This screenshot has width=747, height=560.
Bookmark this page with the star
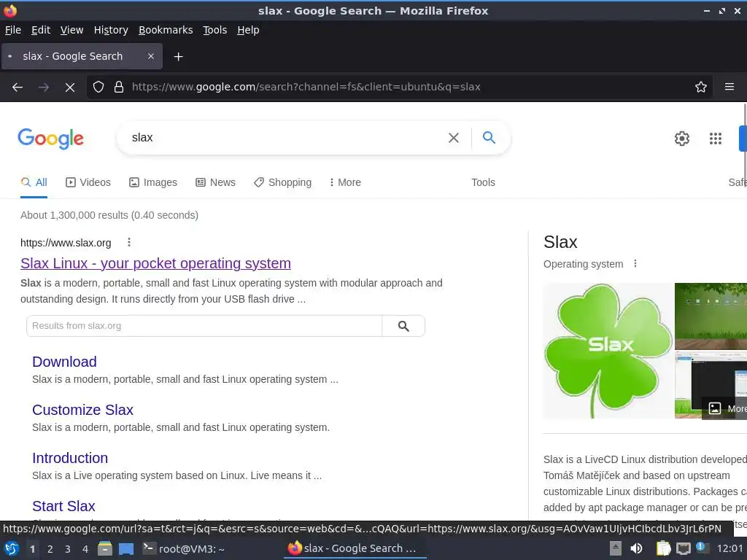701,87
